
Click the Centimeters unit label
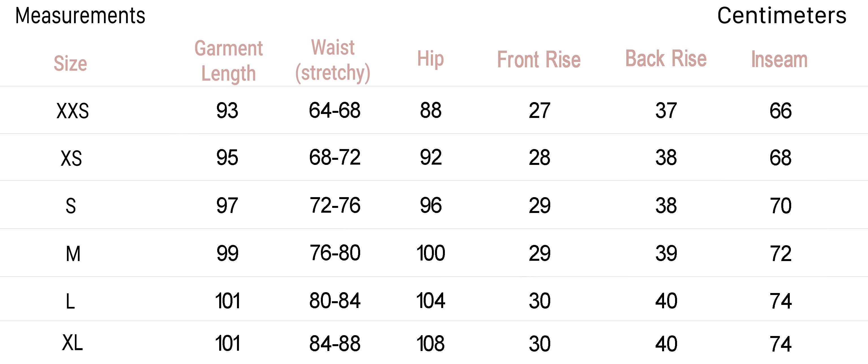click(x=781, y=16)
